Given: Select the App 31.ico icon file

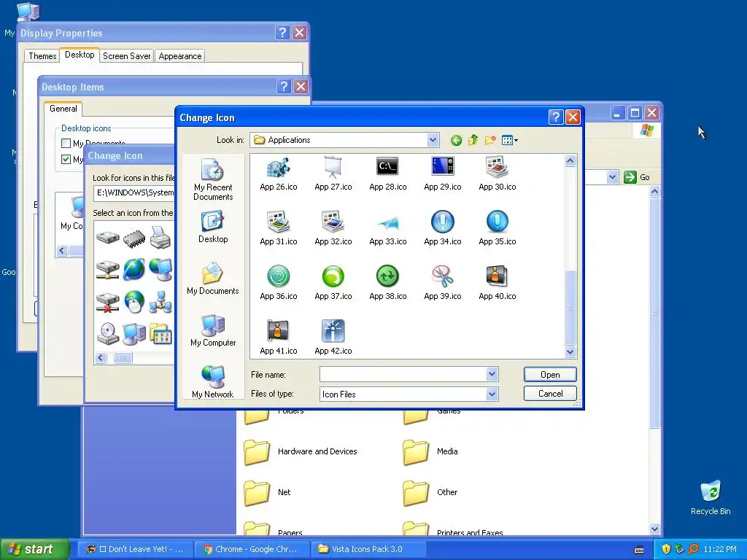Looking at the screenshot, I should point(279,228).
